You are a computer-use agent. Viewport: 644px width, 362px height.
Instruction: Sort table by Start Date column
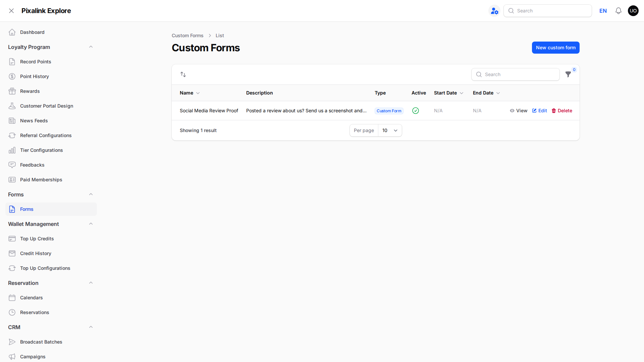click(x=448, y=93)
